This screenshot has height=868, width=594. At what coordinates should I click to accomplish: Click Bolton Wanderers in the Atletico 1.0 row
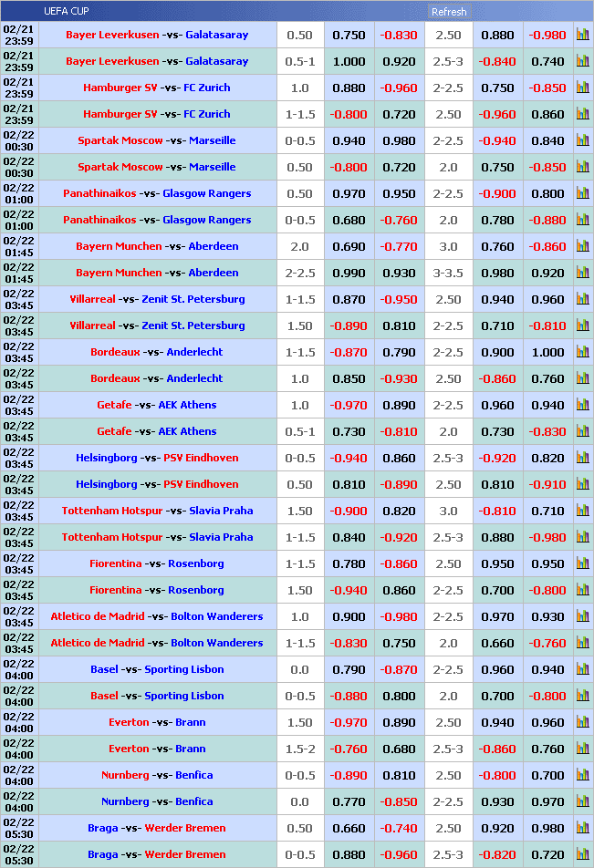coord(216,616)
